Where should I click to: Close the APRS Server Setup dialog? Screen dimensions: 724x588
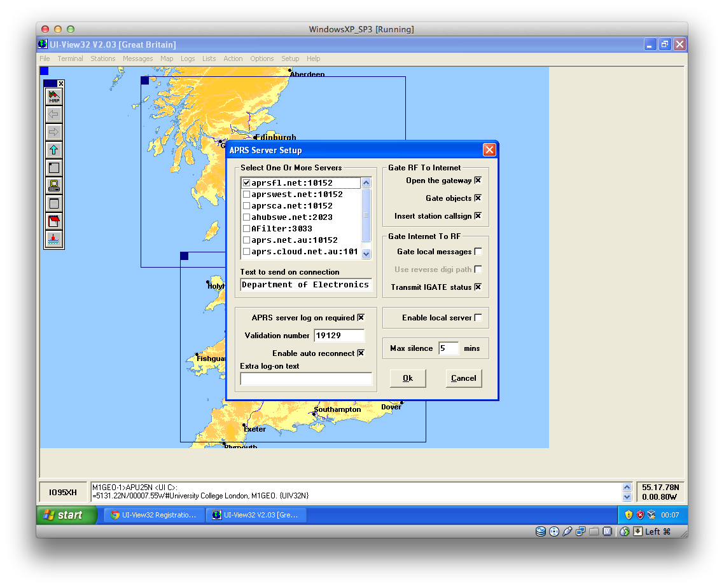[x=489, y=150]
